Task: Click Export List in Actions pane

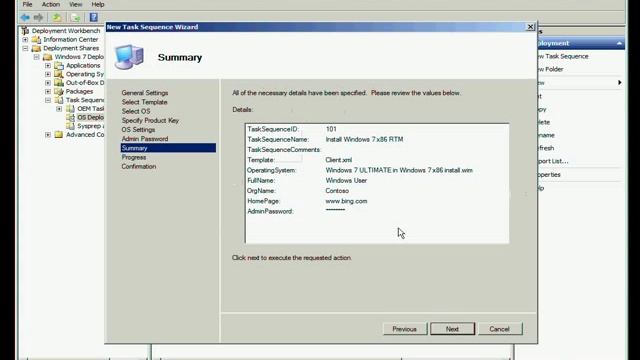Action: click(553, 161)
